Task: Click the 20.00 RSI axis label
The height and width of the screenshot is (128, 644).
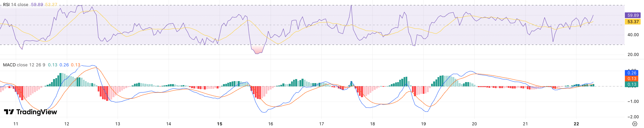Action: (633, 55)
